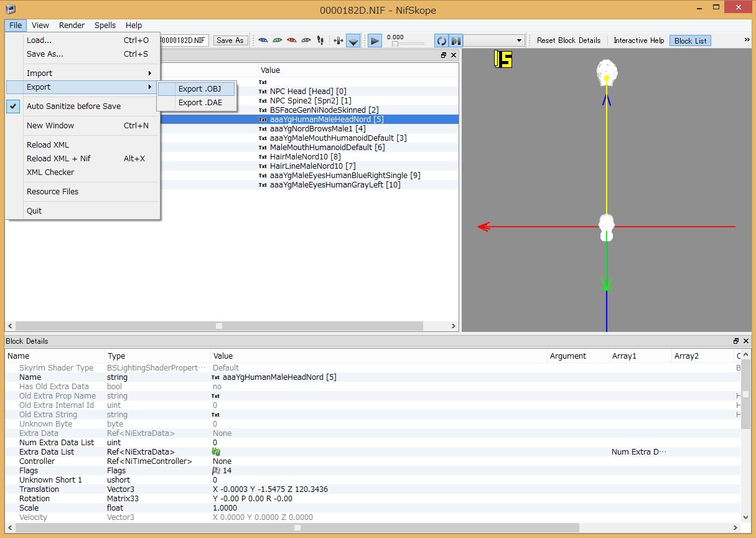The height and width of the screenshot is (538, 756).
Task: Select the blue eye view icon
Action: tap(263, 40)
